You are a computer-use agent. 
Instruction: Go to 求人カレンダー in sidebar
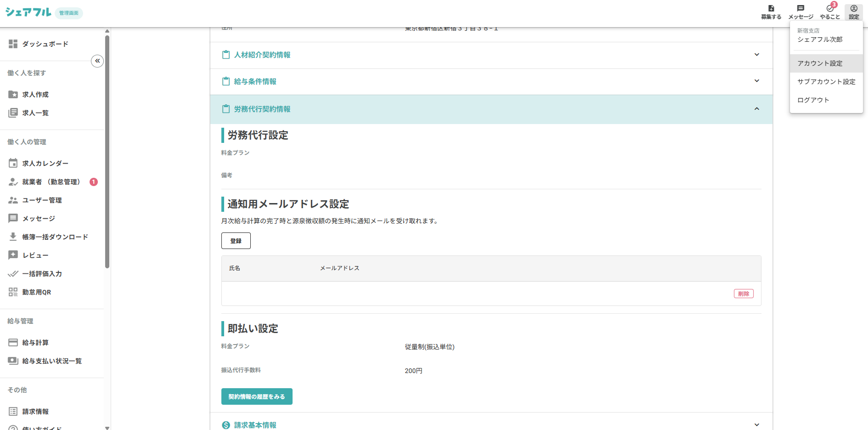pyautogui.click(x=45, y=164)
